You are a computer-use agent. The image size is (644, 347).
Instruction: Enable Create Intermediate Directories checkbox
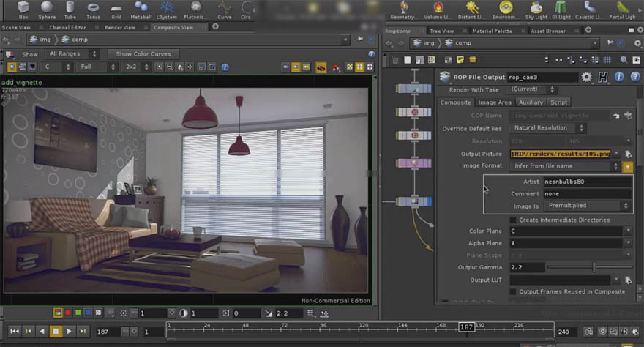tap(512, 220)
